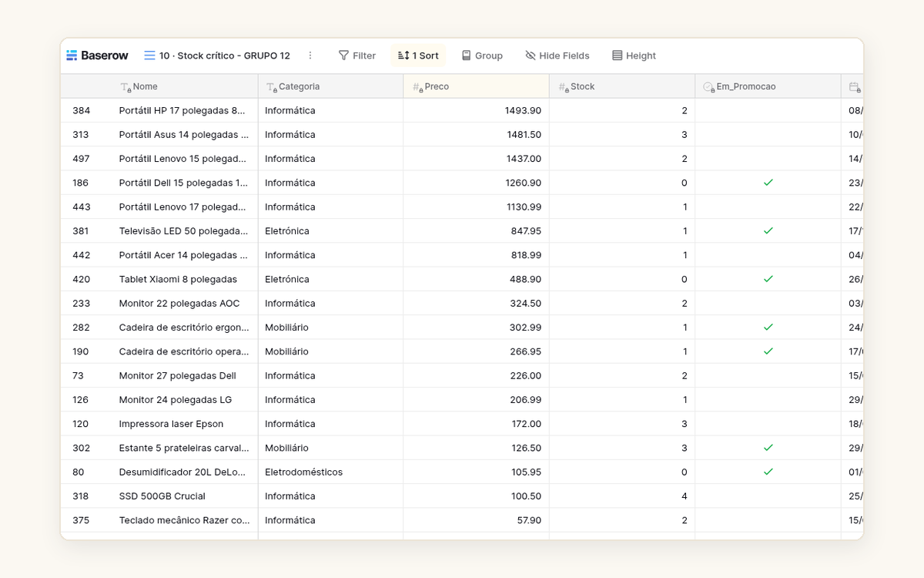924x578 pixels.
Task: Uncheck Em_Promocao for Tablet Xiaomi row
Action: [x=768, y=279]
